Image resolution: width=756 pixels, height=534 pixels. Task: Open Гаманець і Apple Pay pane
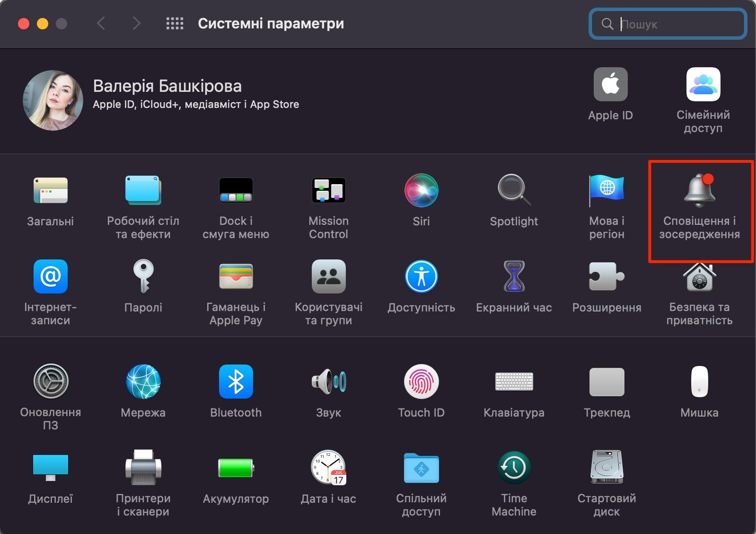[x=236, y=276]
